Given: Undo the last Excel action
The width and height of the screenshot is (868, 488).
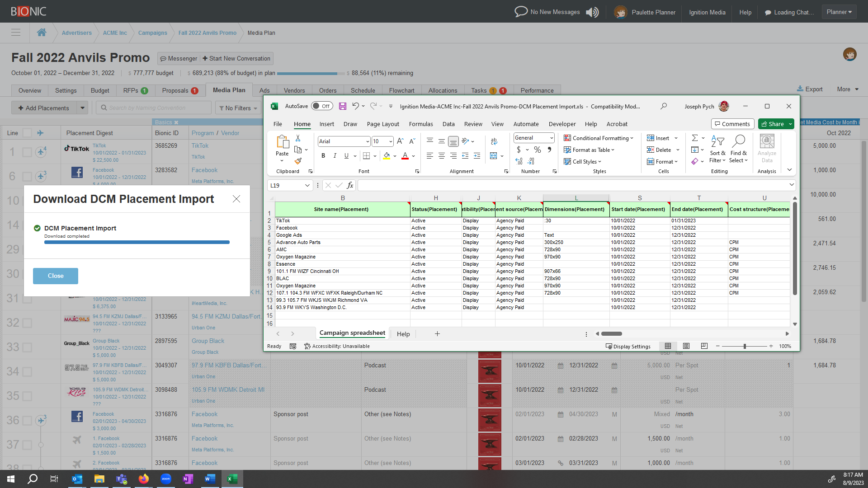Looking at the screenshot, I should pos(356,106).
